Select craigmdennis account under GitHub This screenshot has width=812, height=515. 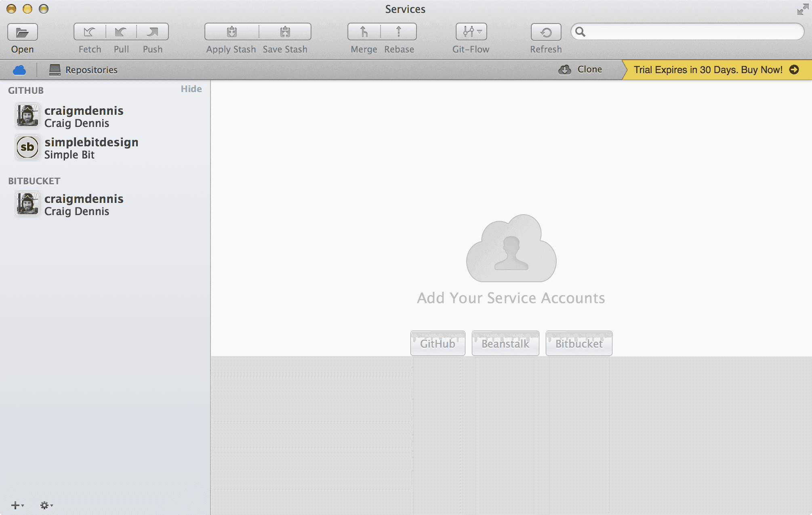[x=105, y=116]
